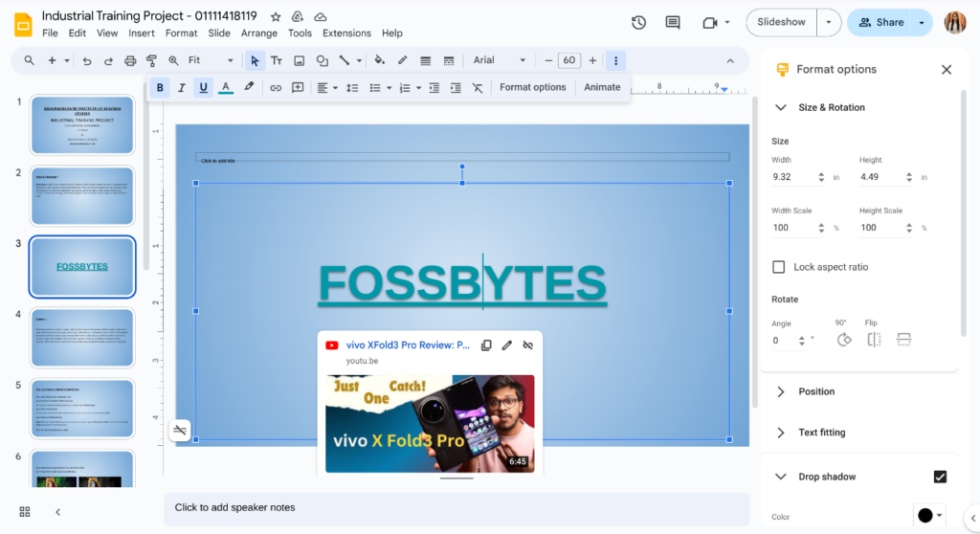Click the insert image icon
Image resolution: width=980 pixels, height=534 pixels.
pos(299,60)
